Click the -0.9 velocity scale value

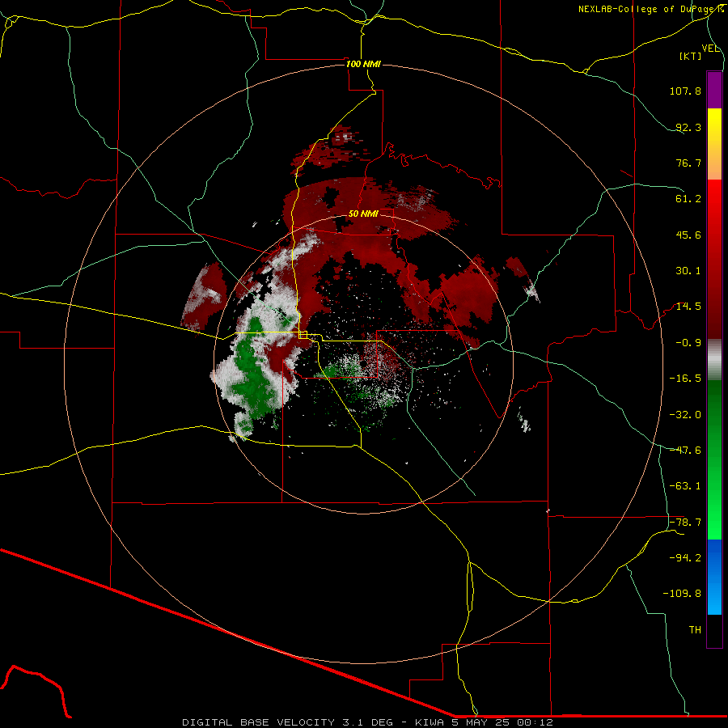pos(688,343)
